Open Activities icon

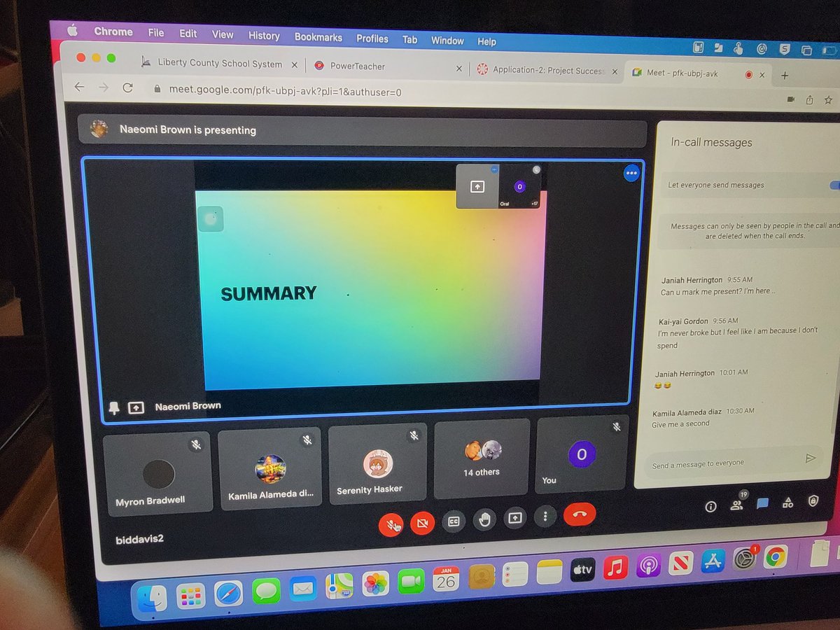[788, 502]
